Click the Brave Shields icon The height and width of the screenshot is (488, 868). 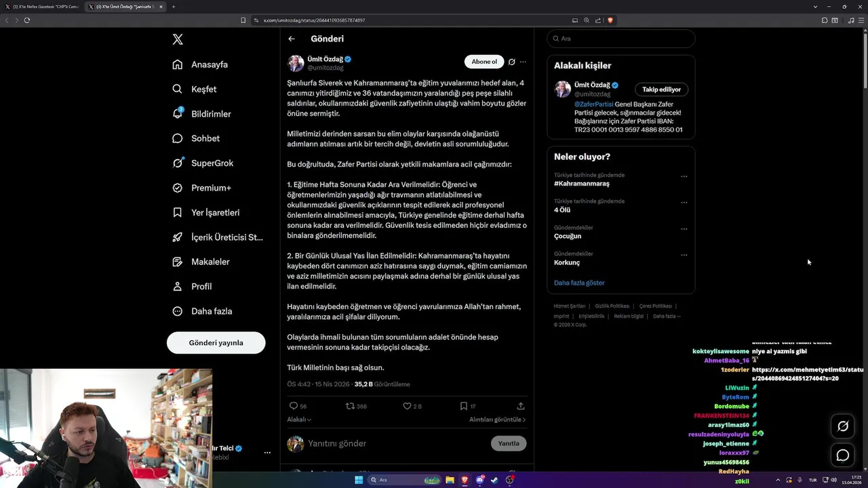coord(610,20)
